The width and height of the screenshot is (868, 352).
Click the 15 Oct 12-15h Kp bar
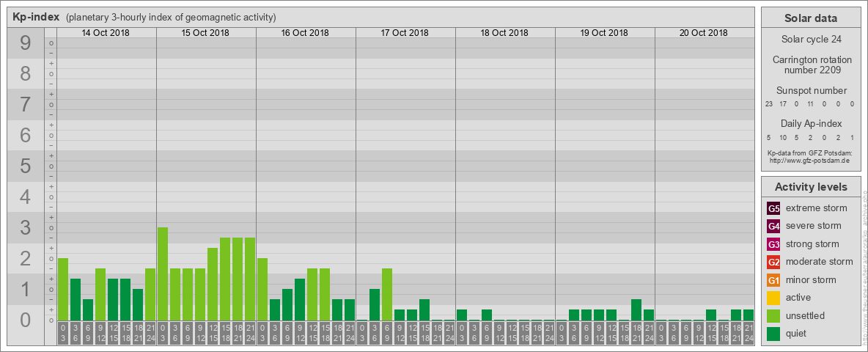tap(213, 285)
